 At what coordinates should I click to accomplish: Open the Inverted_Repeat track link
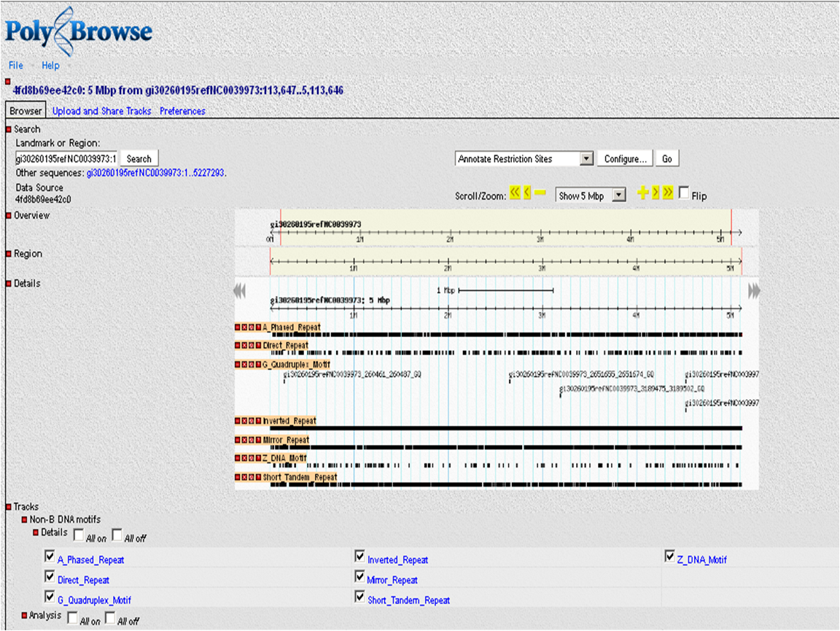pos(397,560)
